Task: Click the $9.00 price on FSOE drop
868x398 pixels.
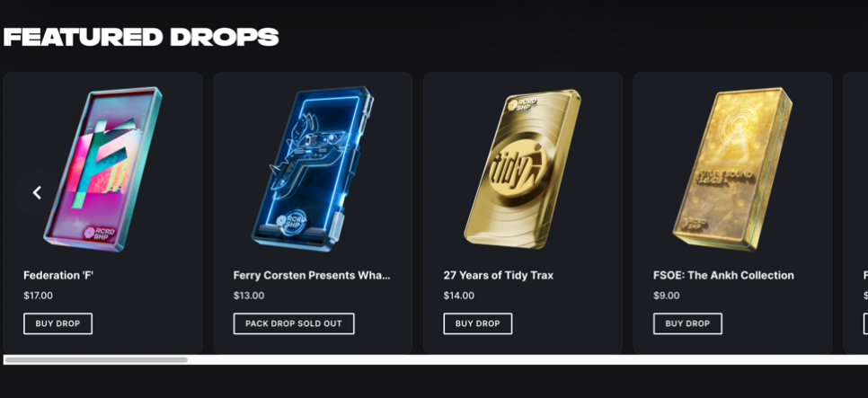Action: point(667,296)
